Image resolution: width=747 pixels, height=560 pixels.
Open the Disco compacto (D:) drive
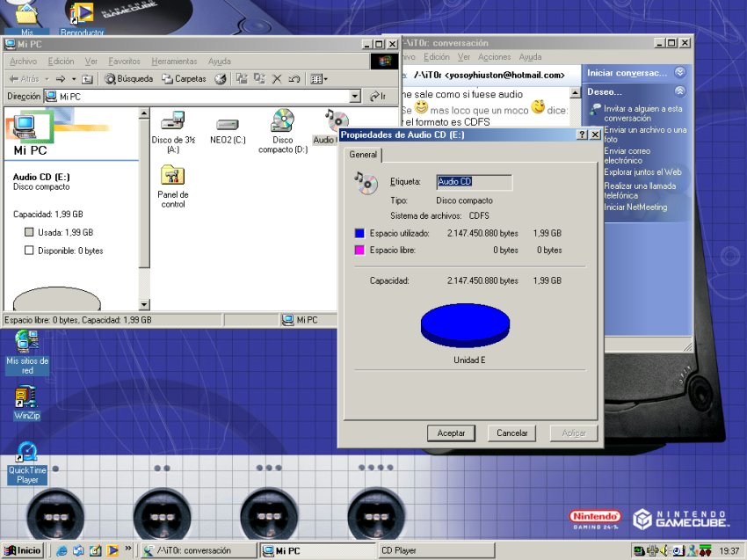282,121
